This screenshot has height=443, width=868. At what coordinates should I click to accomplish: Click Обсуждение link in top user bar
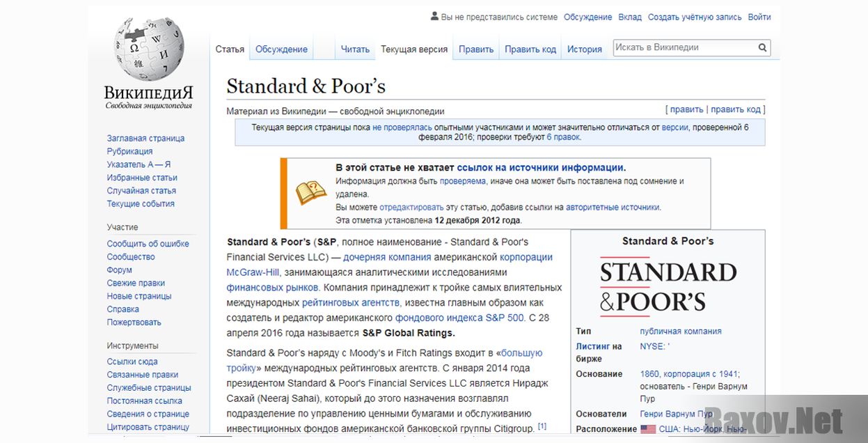588,17
